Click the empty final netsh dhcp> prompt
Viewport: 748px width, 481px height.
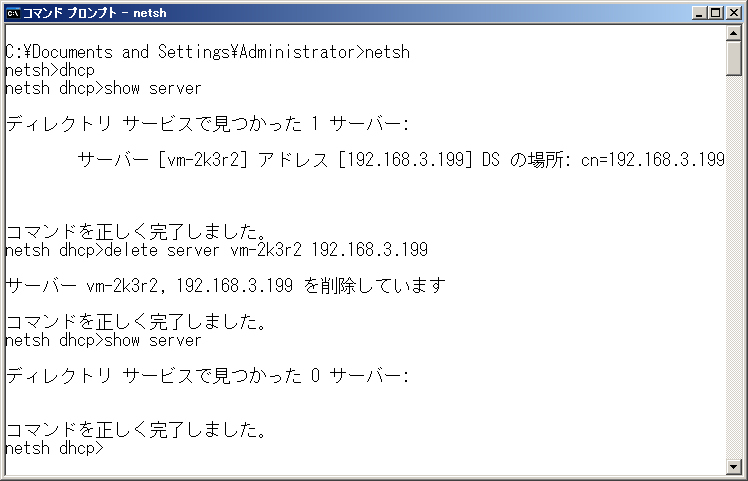54,449
